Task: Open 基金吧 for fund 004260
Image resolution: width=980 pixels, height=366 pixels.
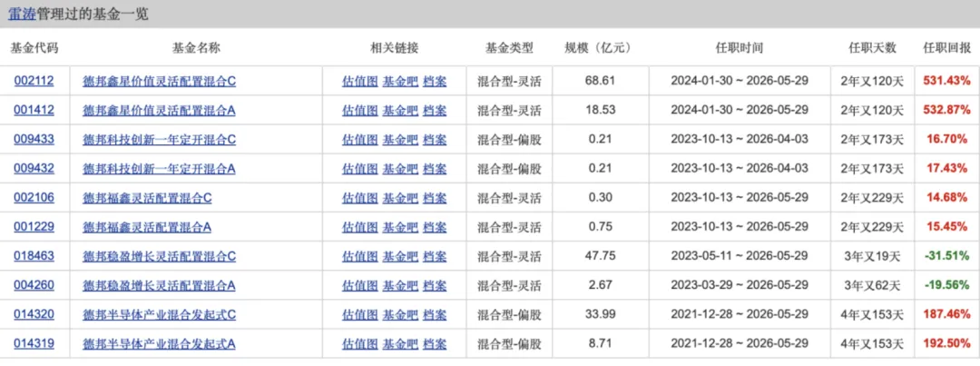Action: (400, 285)
